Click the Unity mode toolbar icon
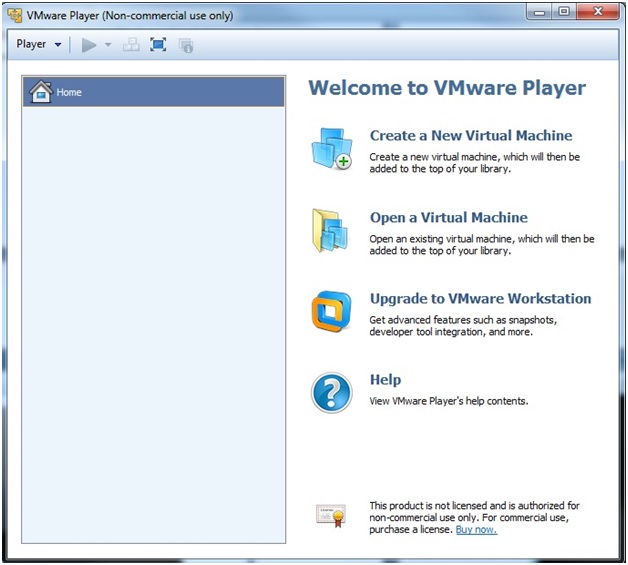 point(186,45)
